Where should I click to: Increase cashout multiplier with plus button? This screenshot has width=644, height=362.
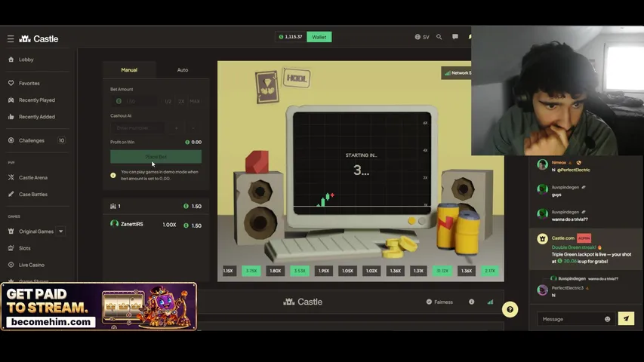(176, 128)
